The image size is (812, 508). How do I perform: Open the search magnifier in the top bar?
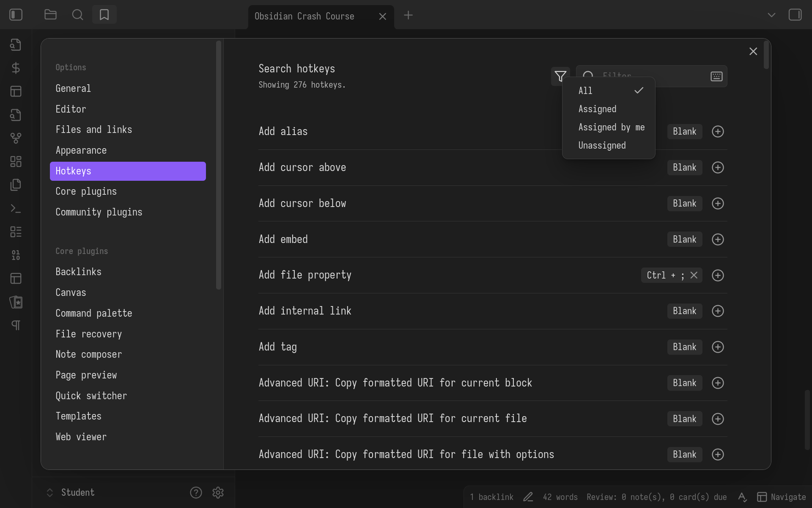click(x=77, y=15)
